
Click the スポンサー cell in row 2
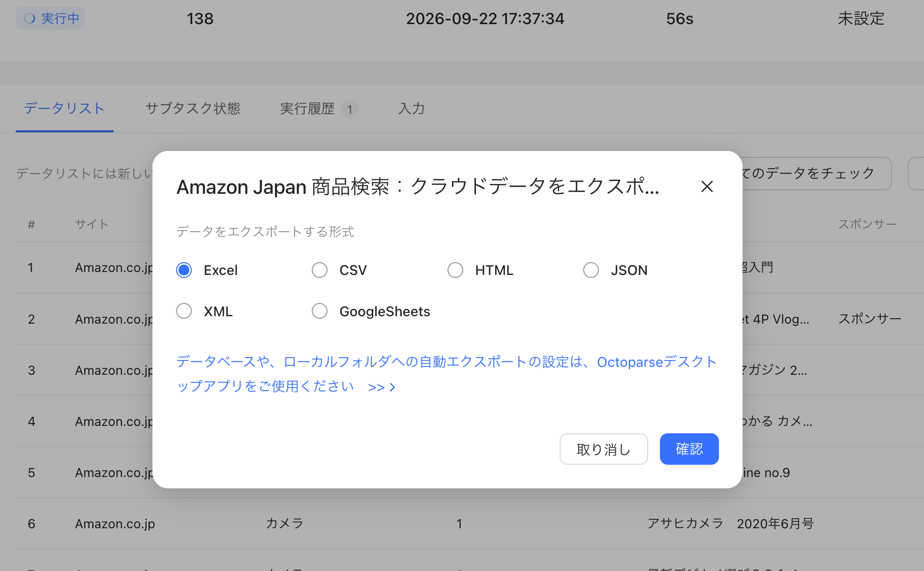click(x=869, y=319)
